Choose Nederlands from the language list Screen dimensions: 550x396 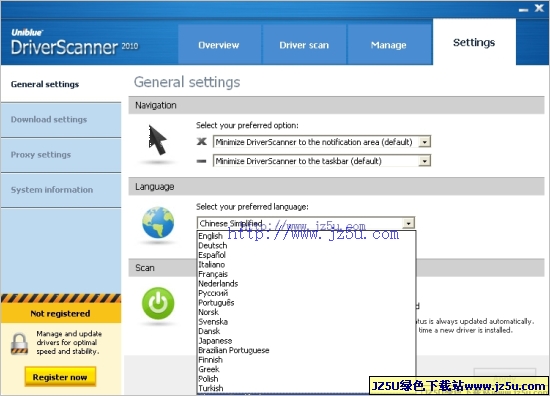(306, 283)
